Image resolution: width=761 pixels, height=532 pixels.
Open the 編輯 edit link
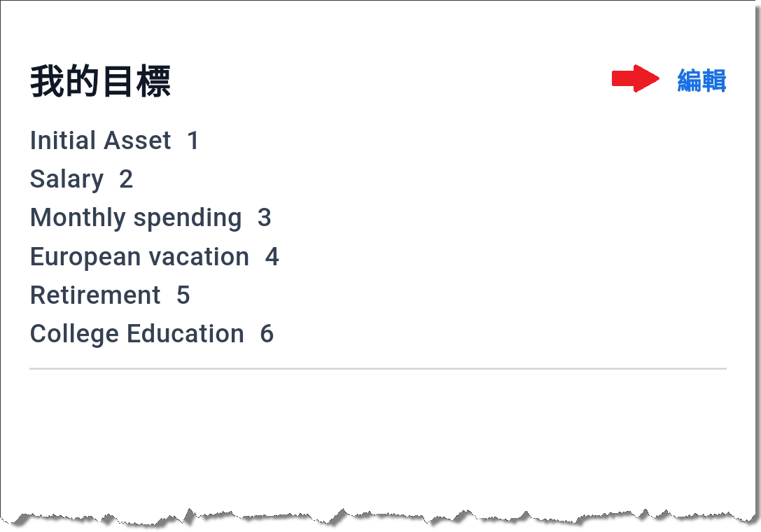click(701, 80)
